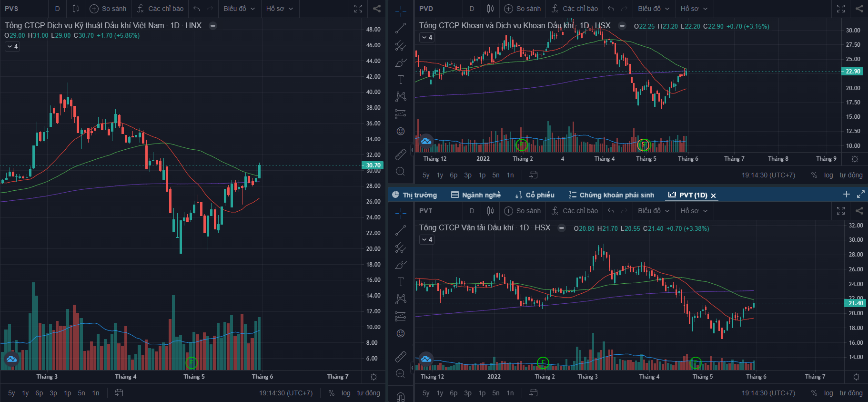Share the PVT chart using share icon
The width and height of the screenshot is (868, 402).
[x=859, y=211]
